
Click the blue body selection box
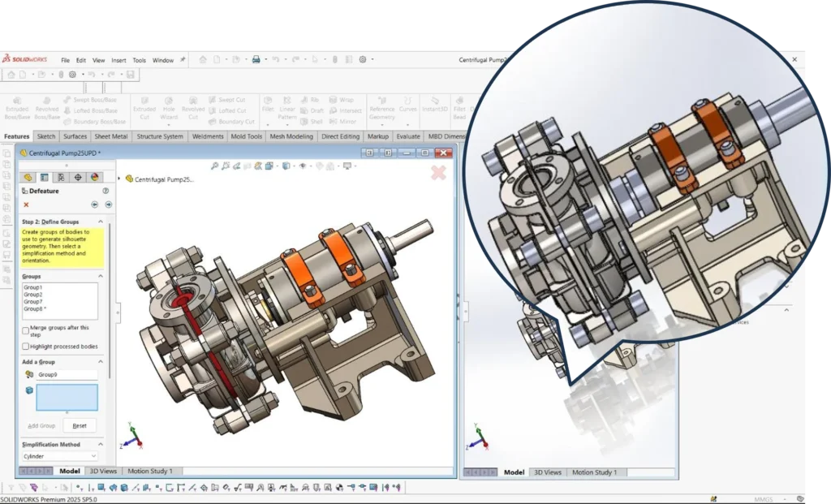point(67,398)
